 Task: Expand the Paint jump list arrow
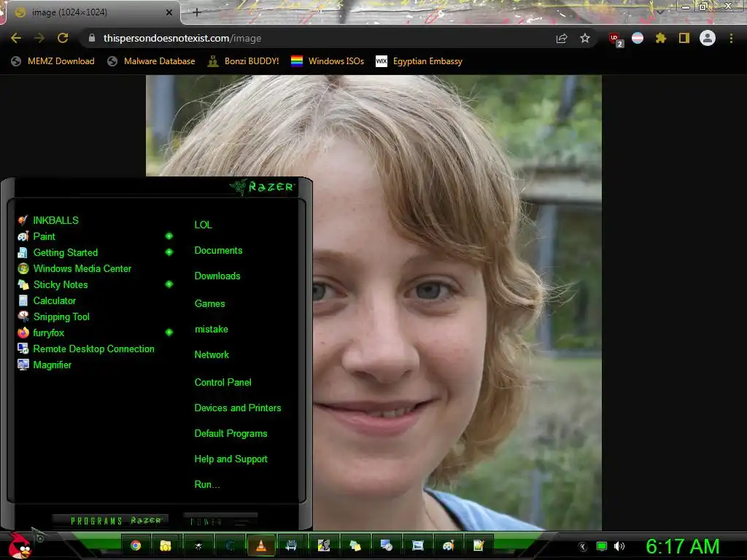pos(169,236)
